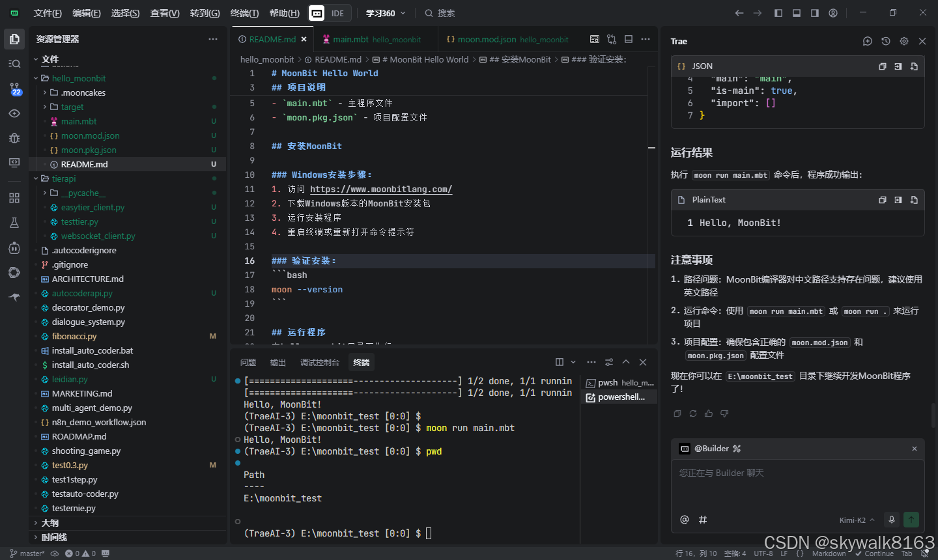This screenshot has width=938, height=560.
Task: Click Markdown language mode in status bar
Action: point(829,553)
